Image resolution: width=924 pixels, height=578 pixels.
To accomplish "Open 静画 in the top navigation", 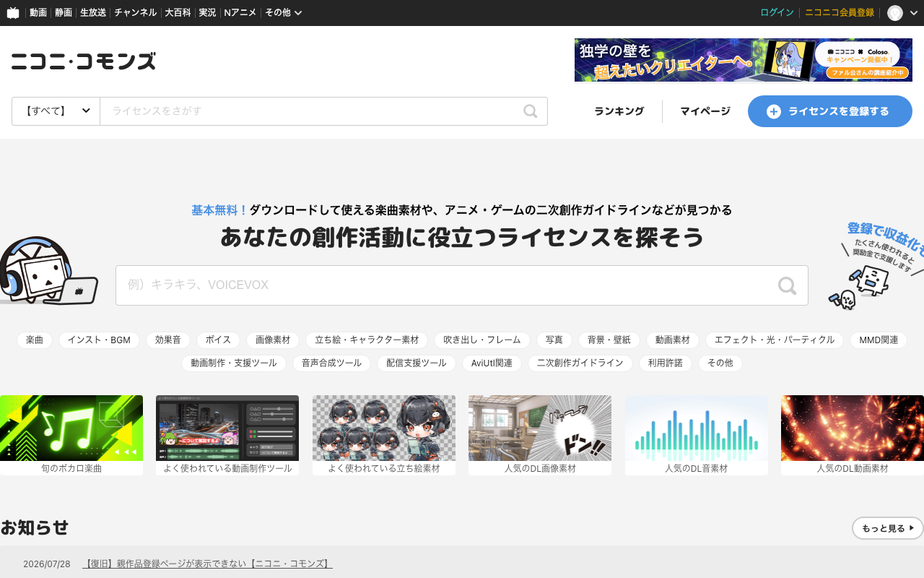I will tap(64, 12).
